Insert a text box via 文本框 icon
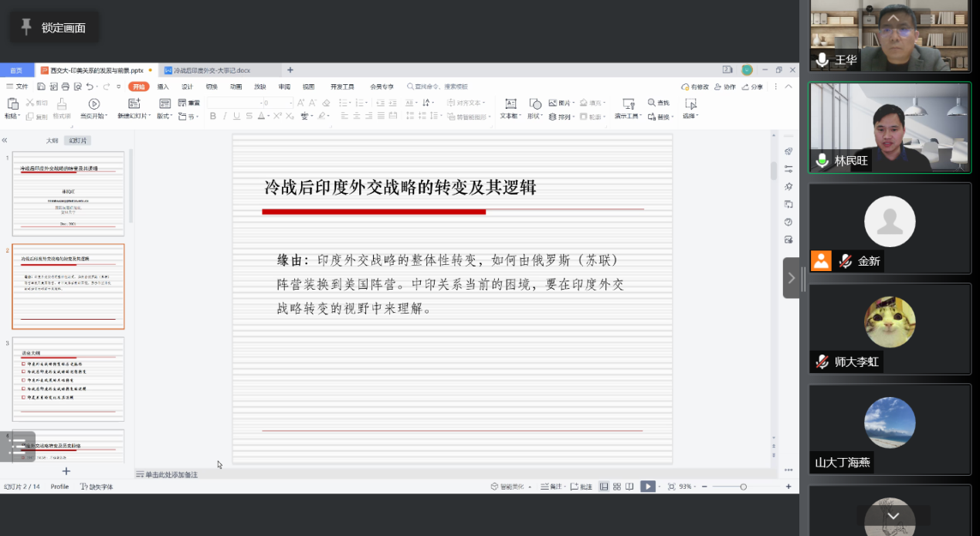 (510, 104)
